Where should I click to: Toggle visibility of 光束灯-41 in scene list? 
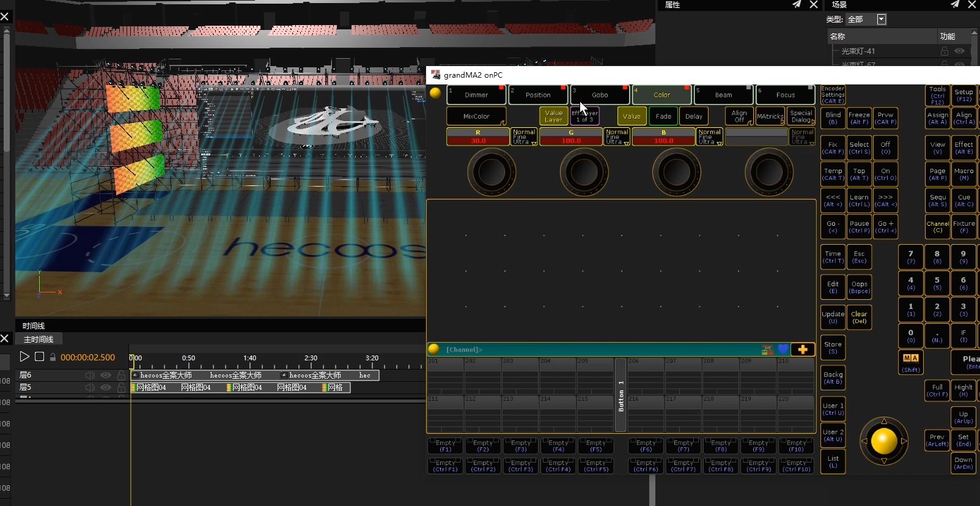point(959,51)
